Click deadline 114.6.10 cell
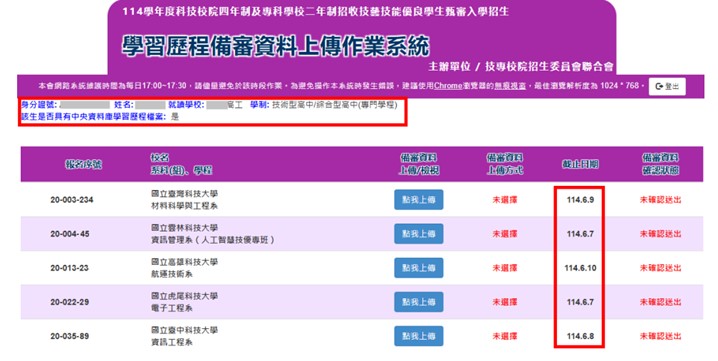 (580, 268)
